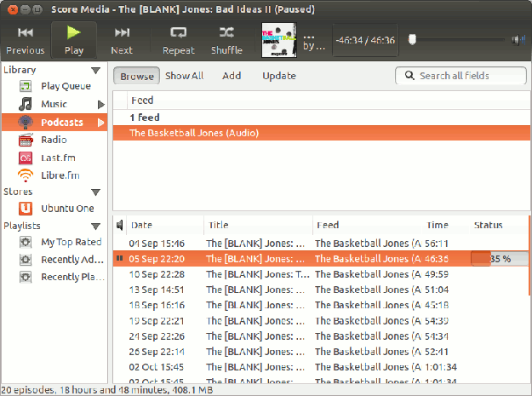Click the pause indicator on playing episode

click(x=119, y=259)
